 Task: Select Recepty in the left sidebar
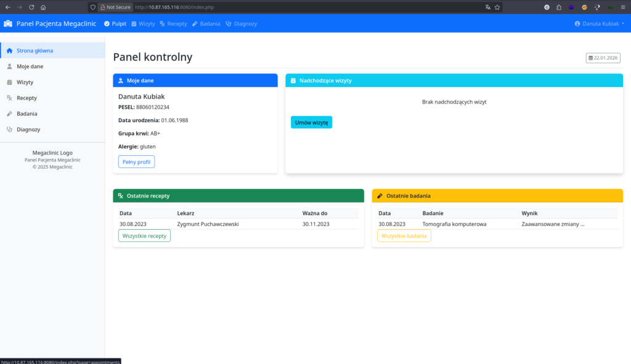pos(26,98)
